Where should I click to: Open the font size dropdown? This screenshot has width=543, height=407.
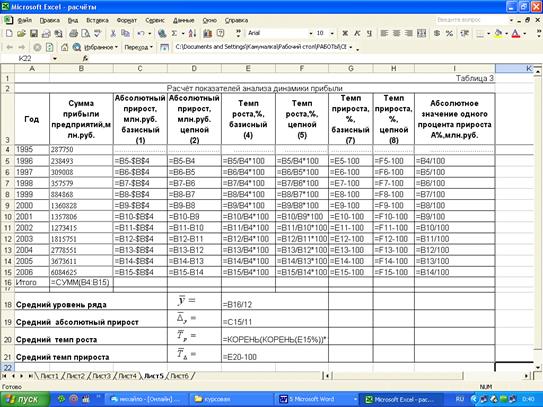click(x=332, y=33)
